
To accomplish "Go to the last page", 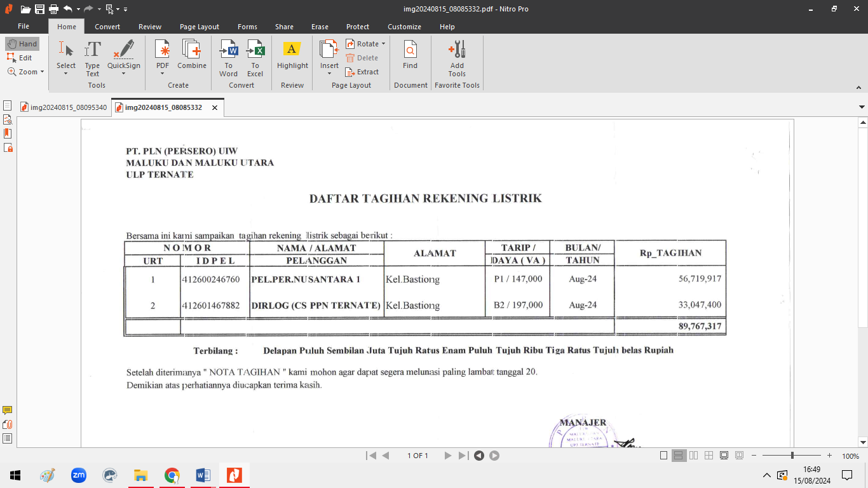I will (x=463, y=456).
